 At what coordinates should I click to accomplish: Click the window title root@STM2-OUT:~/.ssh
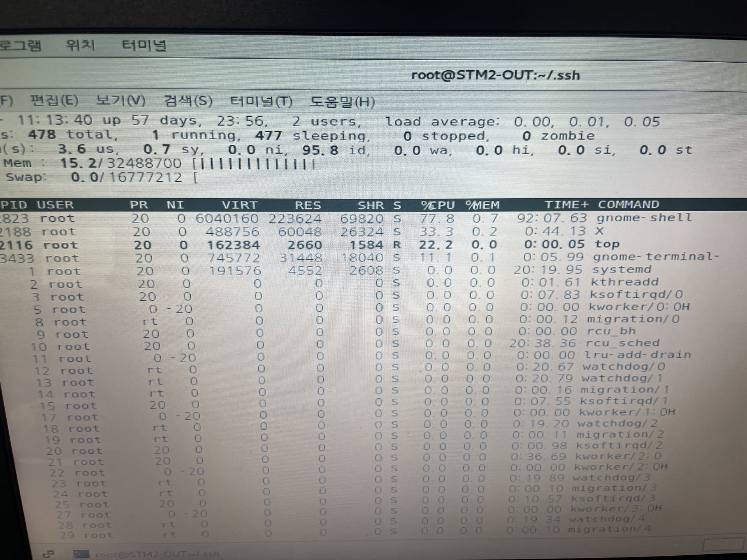[495, 75]
